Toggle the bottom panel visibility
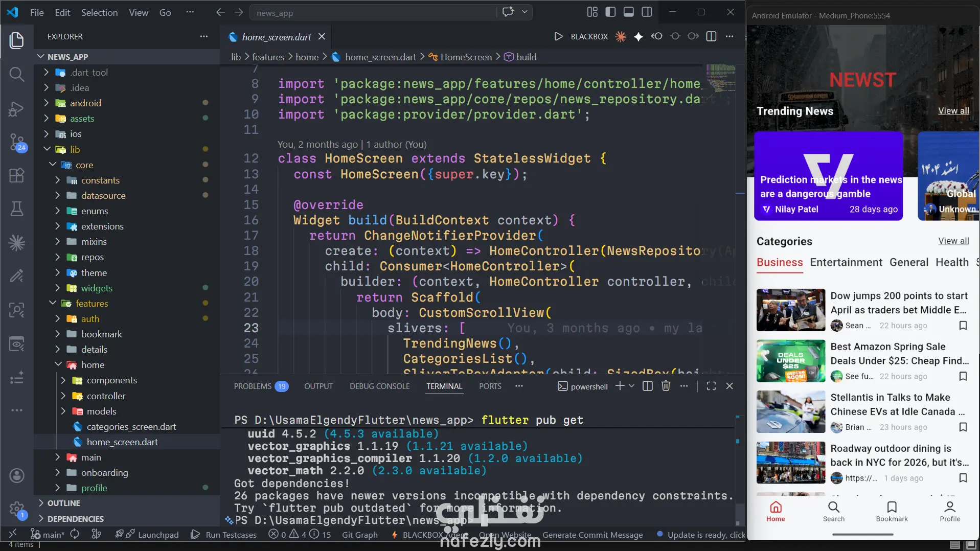980x551 pixels. (x=629, y=12)
